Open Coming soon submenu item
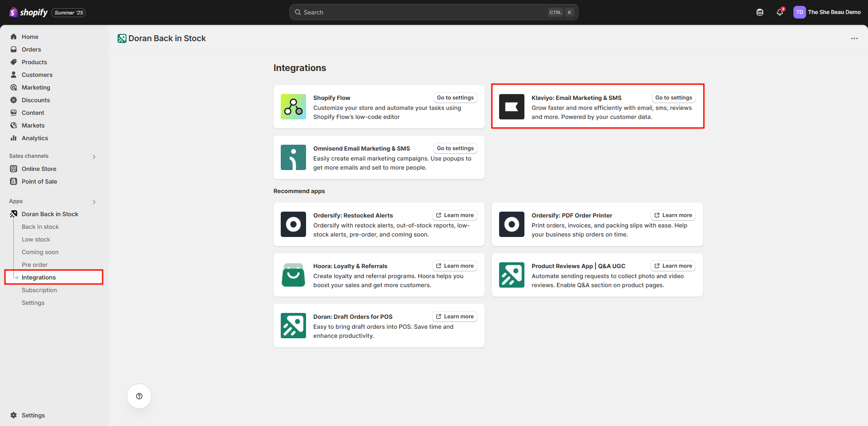The height and width of the screenshot is (426, 868). 40,252
